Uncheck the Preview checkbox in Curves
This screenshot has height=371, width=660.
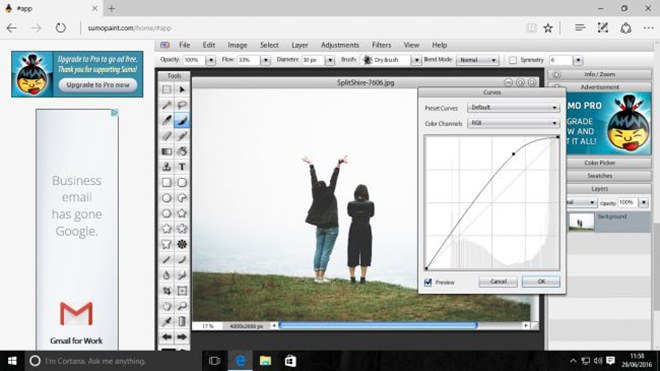pyautogui.click(x=428, y=282)
